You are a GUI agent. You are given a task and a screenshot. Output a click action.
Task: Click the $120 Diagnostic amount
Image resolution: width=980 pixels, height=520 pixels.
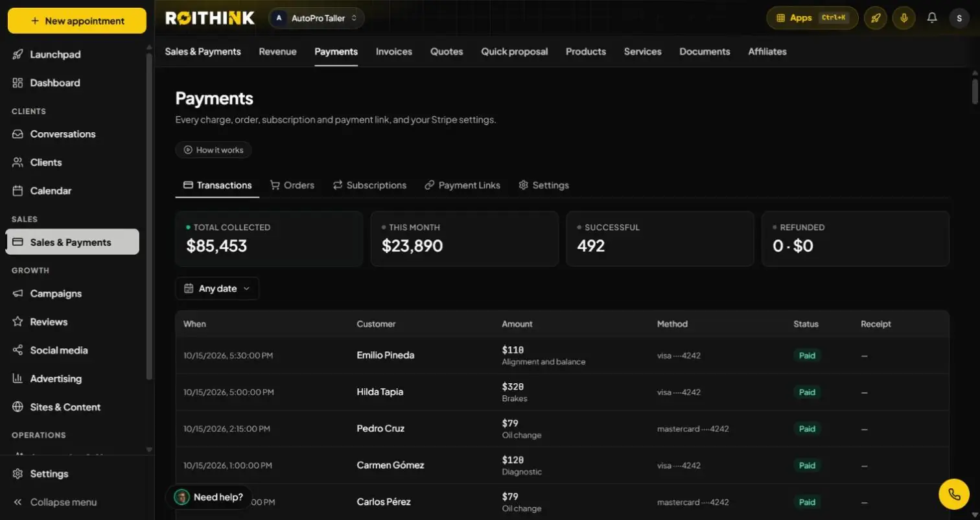(513, 460)
